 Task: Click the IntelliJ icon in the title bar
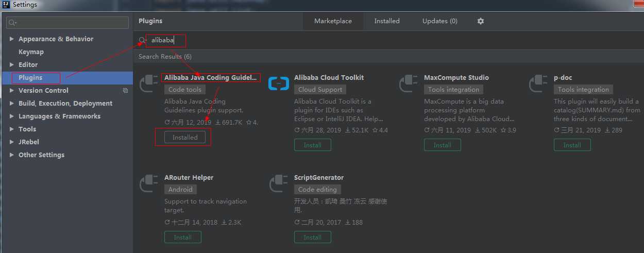point(6,5)
